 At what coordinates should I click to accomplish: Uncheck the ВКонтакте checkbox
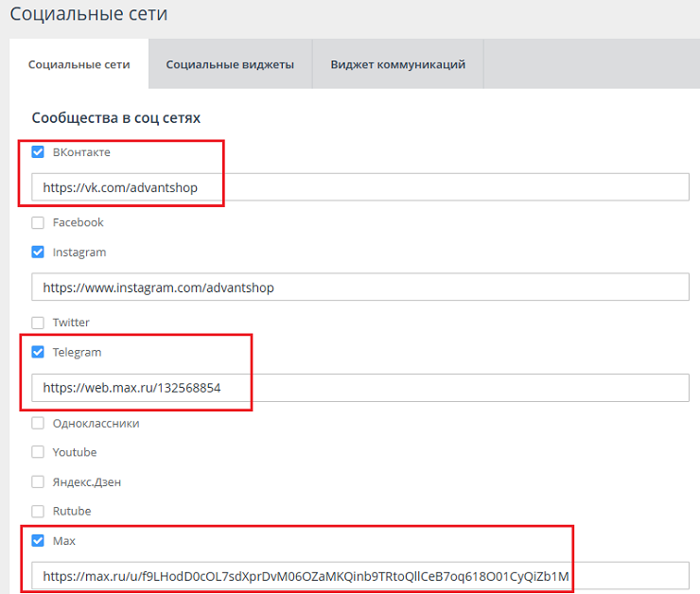38,152
